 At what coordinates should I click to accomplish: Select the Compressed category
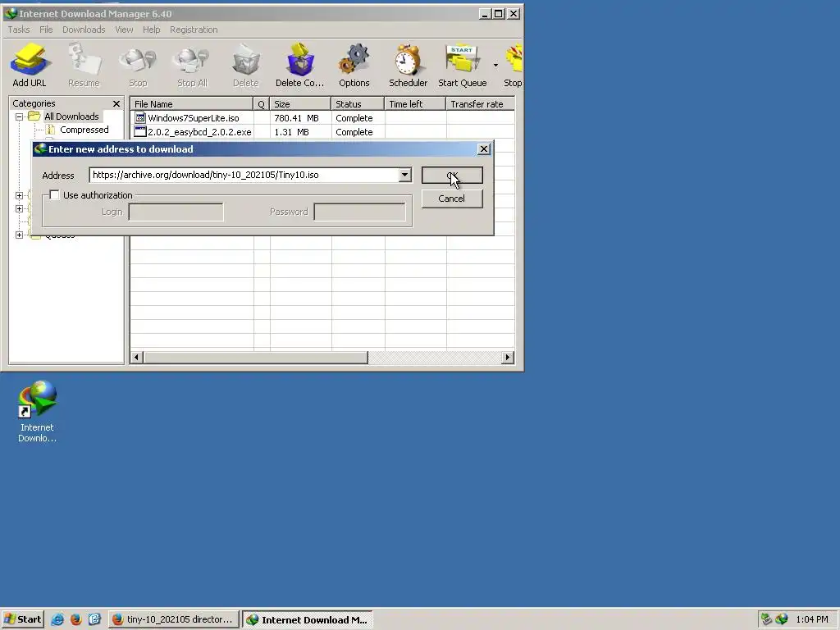[x=84, y=130]
